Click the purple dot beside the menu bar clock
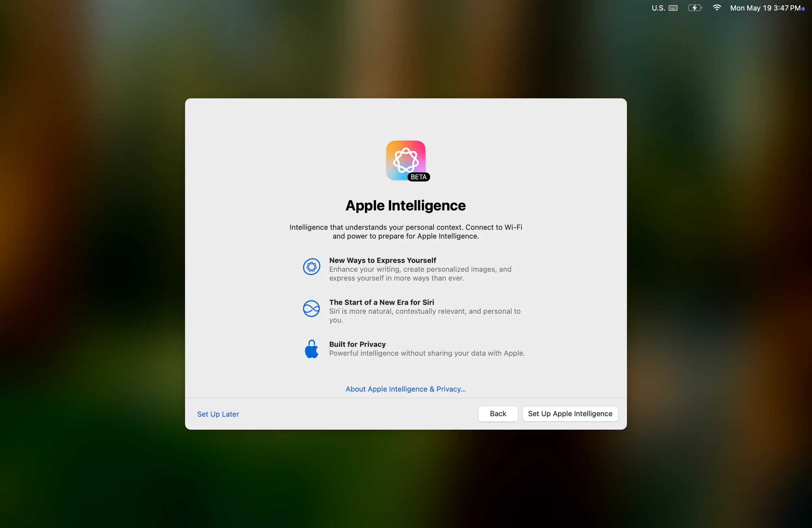Image resolution: width=812 pixels, height=528 pixels. click(803, 9)
